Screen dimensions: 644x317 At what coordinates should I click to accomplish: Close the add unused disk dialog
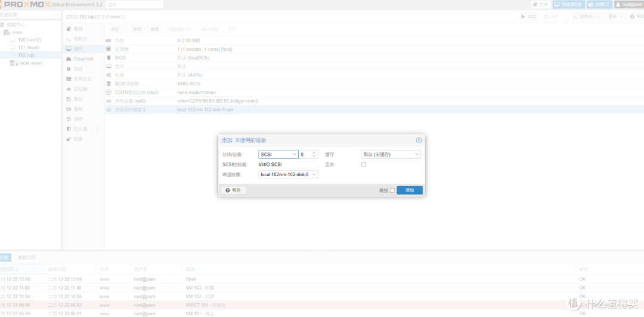pos(419,140)
